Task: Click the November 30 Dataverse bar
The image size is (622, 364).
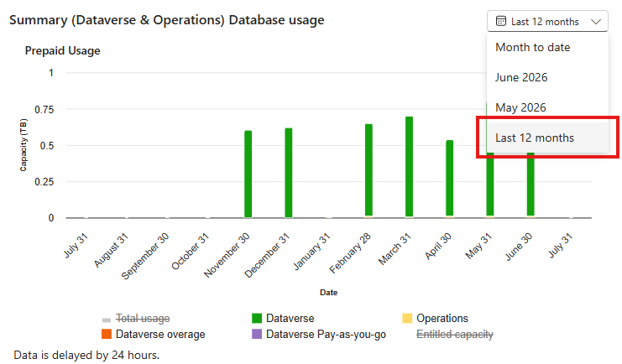Action: (x=248, y=174)
